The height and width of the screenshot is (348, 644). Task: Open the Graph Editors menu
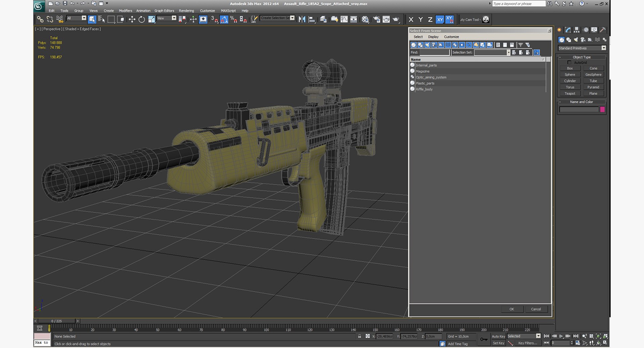click(x=164, y=11)
